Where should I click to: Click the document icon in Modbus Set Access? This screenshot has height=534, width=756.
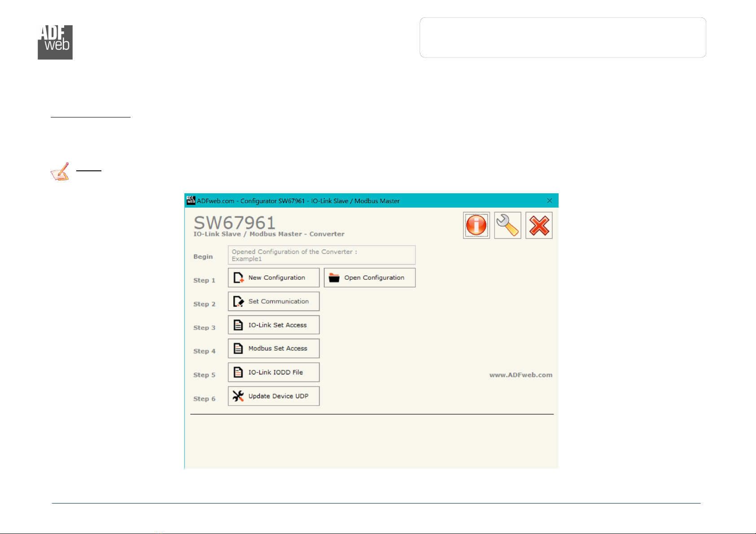pyautogui.click(x=238, y=348)
